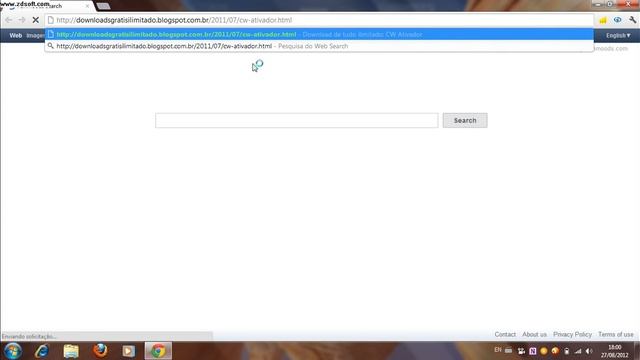Viewport: 640px width, 360px height.
Task: Stop loading the page with the X button
Action: tap(36, 20)
